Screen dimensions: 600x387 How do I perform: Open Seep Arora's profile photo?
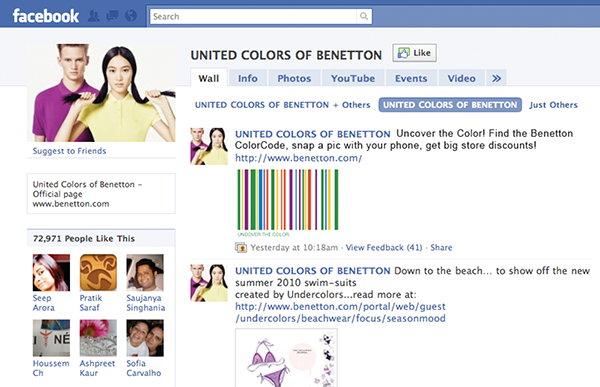[51, 273]
